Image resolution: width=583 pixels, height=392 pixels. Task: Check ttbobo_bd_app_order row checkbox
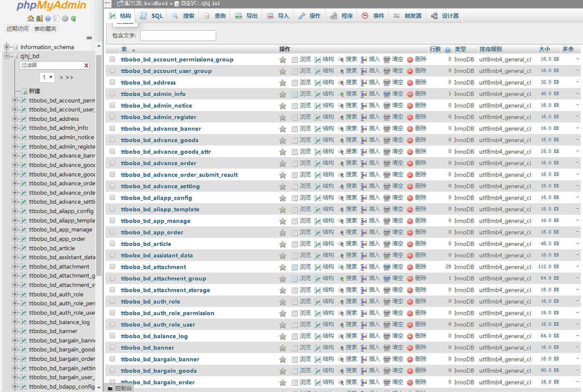(112, 232)
